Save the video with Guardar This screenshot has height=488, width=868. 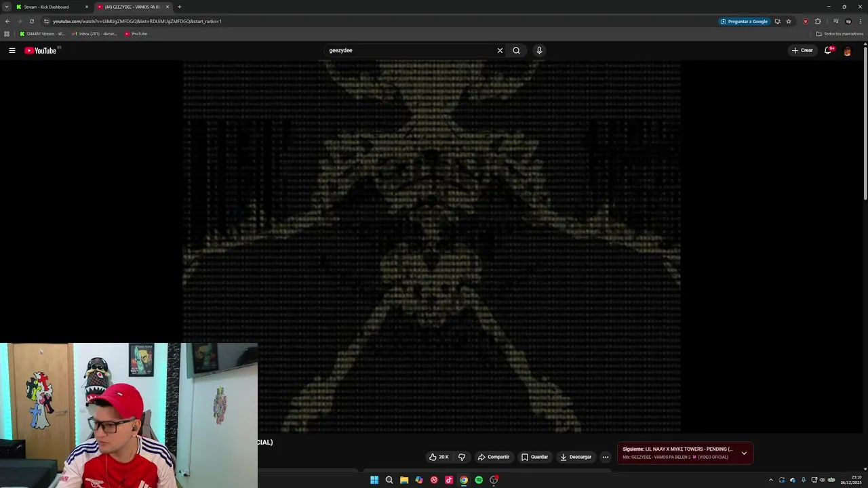[x=534, y=457]
